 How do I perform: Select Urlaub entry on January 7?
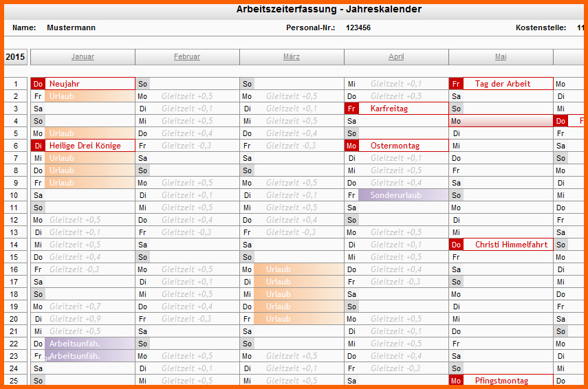coord(89,158)
